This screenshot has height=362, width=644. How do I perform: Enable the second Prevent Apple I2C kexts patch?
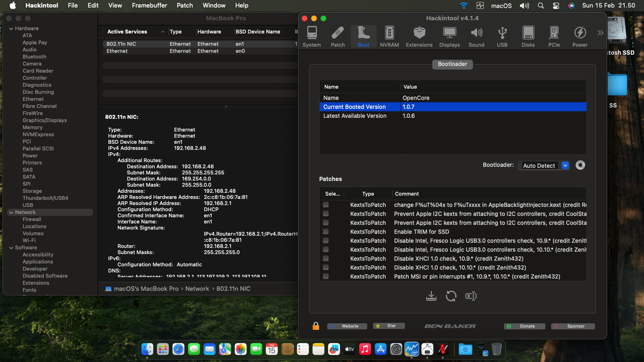coord(326,222)
